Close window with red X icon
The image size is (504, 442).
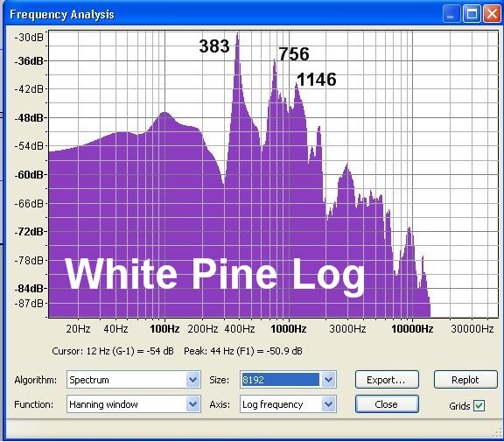pos(492,14)
